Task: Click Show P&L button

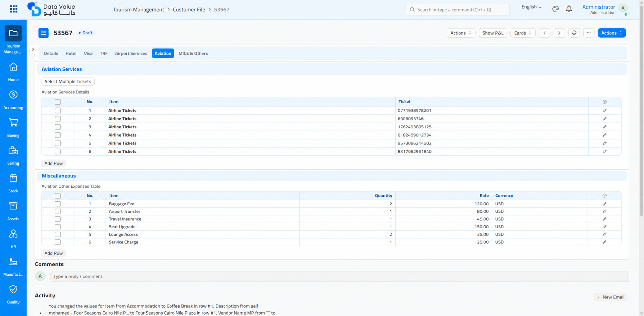Action: (x=493, y=33)
